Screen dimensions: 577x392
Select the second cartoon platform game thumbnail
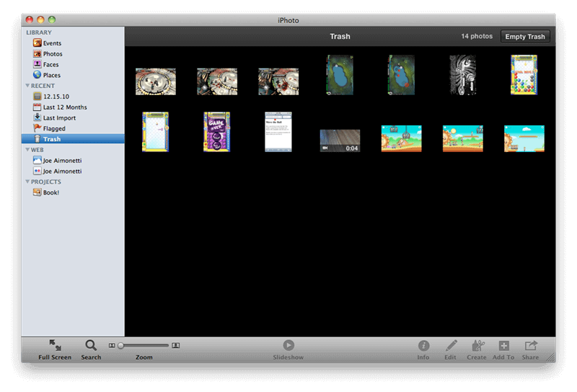pyautogui.click(x=463, y=138)
